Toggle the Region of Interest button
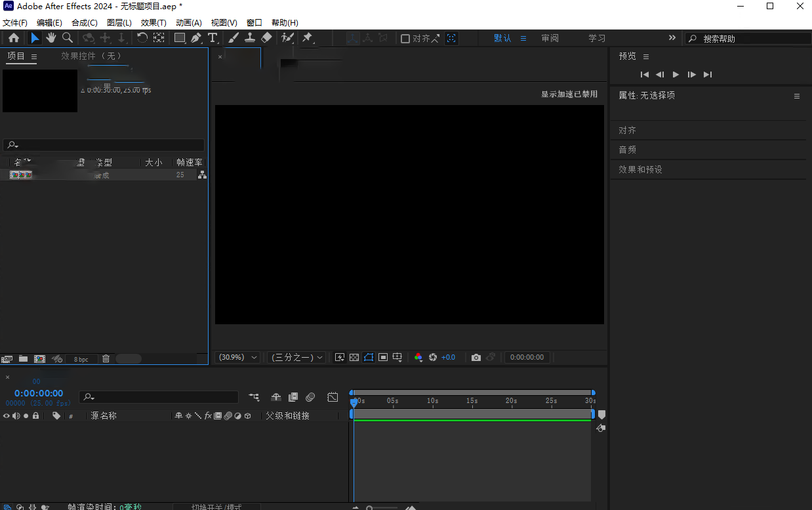The height and width of the screenshot is (510, 812). coord(383,357)
